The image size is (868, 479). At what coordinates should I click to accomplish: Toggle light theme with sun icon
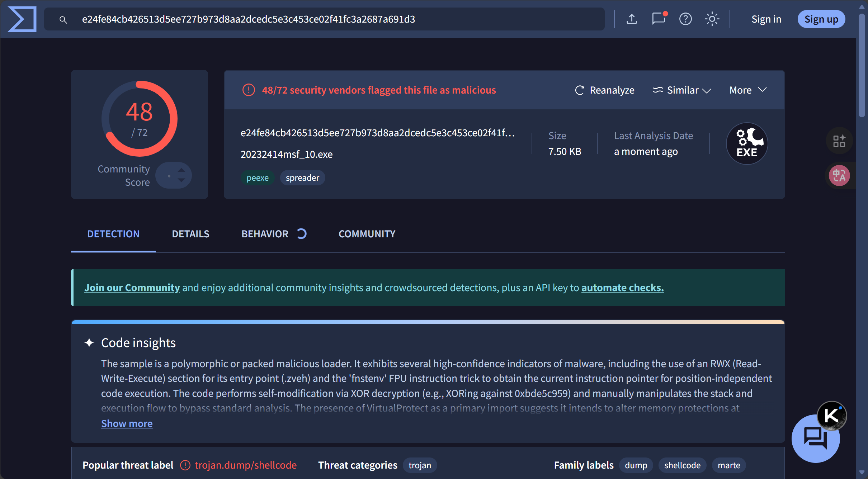(x=712, y=19)
